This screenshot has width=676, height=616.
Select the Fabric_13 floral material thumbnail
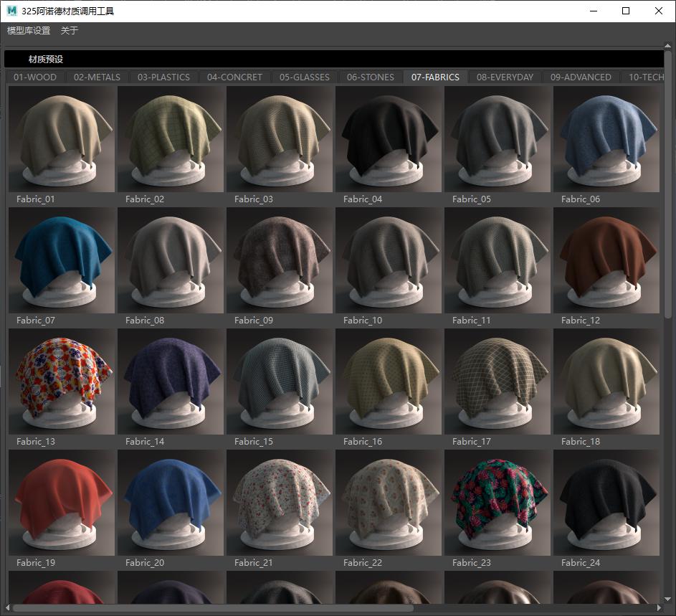coord(62,382)
